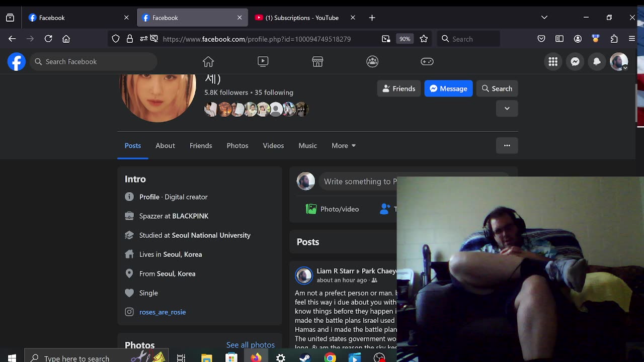Open Chrome from the taskbar
The height and width of the screenshot is (362, 644).
[x=330, y=357]
